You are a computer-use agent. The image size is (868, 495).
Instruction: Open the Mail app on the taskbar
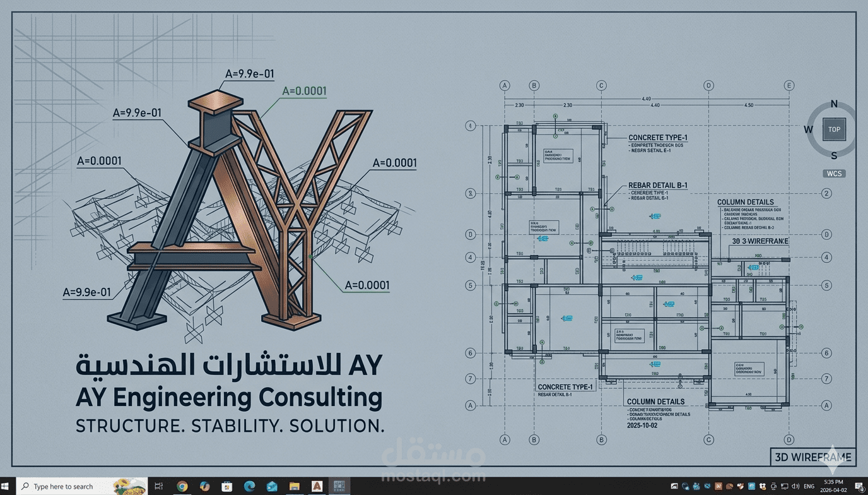[272, 486]
